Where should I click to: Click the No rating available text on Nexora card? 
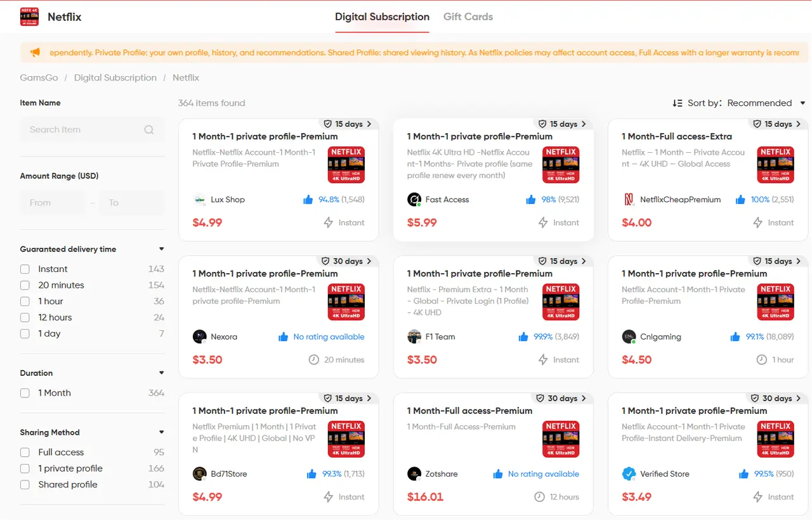pos(329,337)
